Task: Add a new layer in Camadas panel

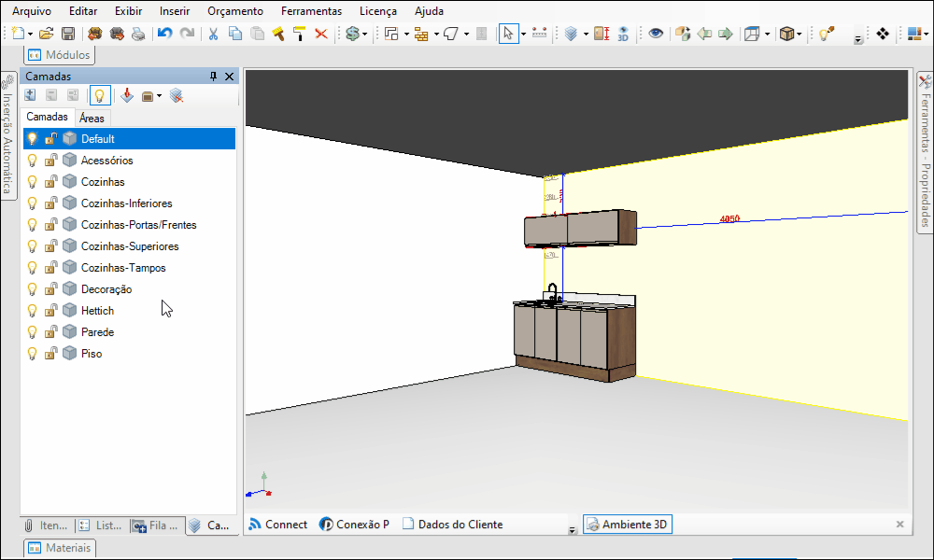Action: click(x=30, y=95)
